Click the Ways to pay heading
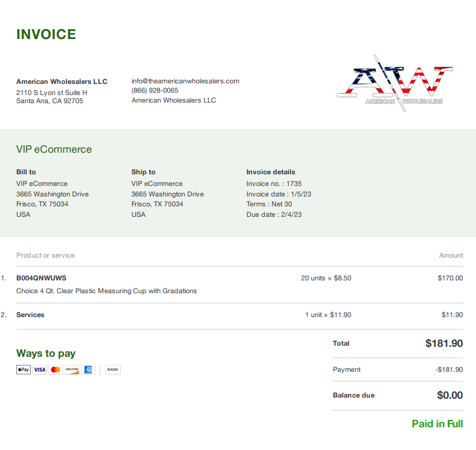The height and width of the screenshot is (450, 476). point(46,353)
